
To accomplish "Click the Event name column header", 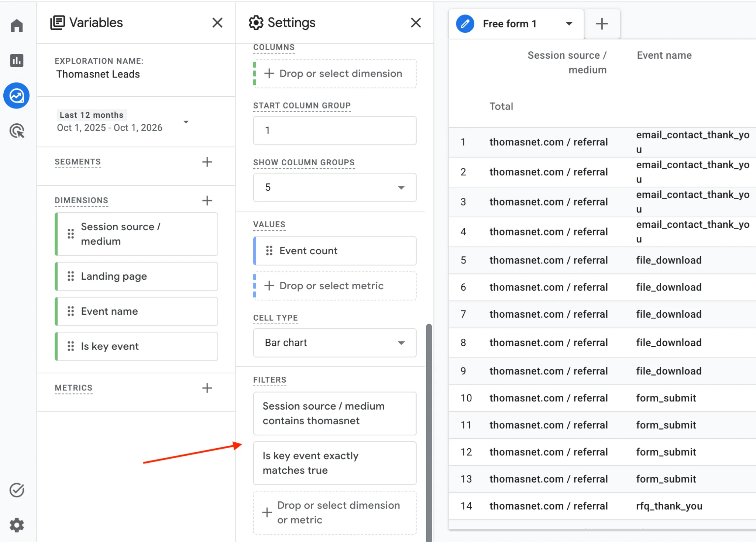I will pyautogui.click(x=664, y=55).
